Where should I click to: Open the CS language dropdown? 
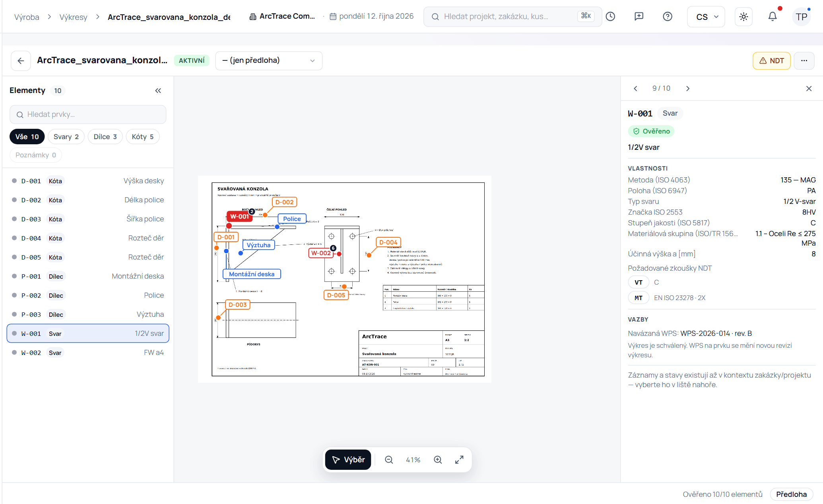click(x=706, y=17)
